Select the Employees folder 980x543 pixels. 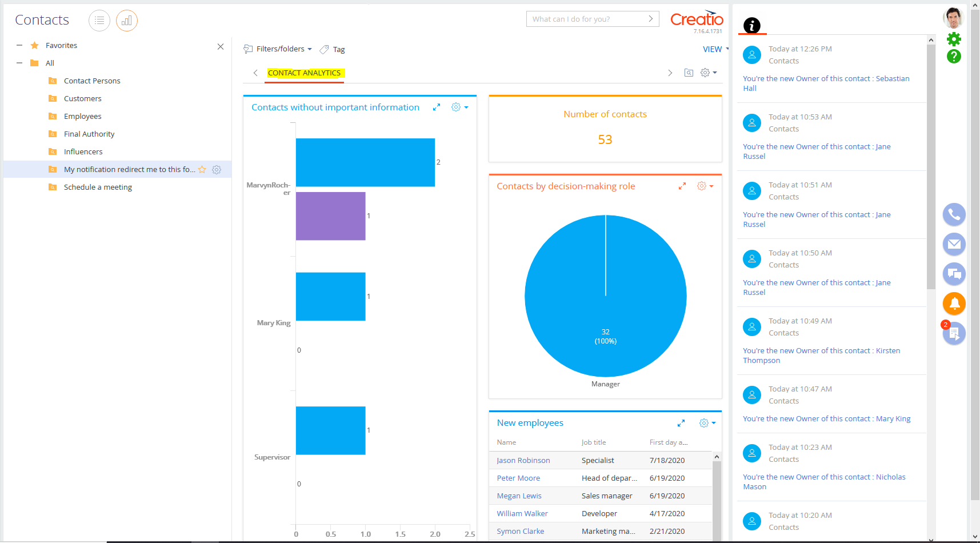coord(83,117)
